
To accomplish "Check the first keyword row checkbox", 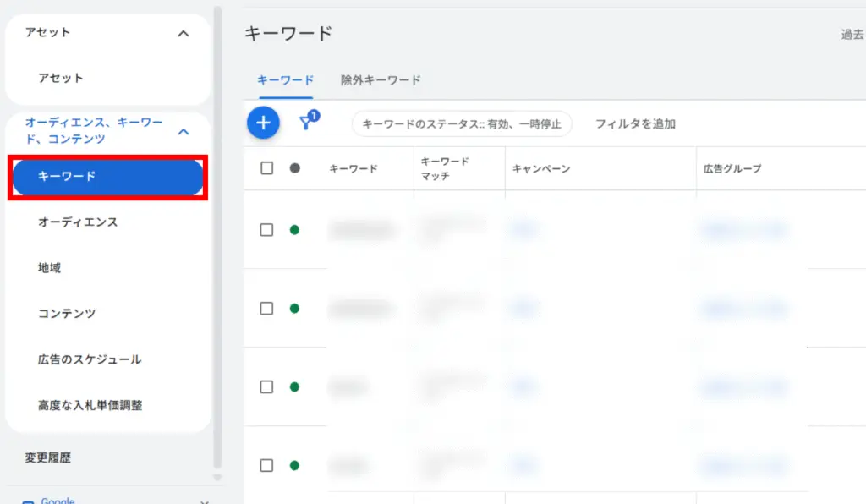I will 267,230.
